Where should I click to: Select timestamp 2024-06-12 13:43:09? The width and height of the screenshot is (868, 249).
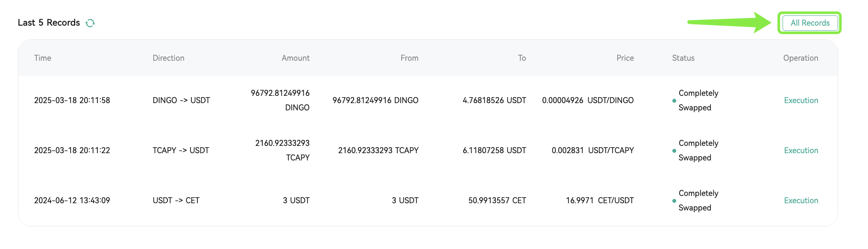pos(72,201)
